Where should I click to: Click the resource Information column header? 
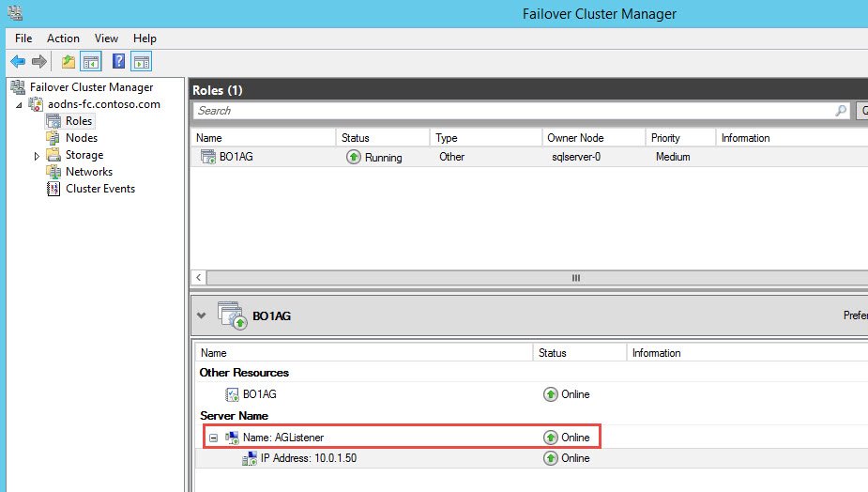pyautogui.click(x=747, y=353)
